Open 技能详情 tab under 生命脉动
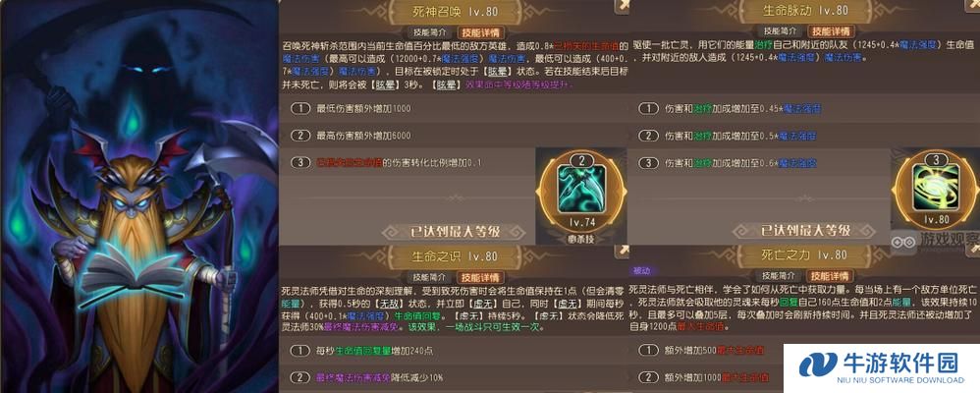Viewport: 980px width, 393px height. 831,31
